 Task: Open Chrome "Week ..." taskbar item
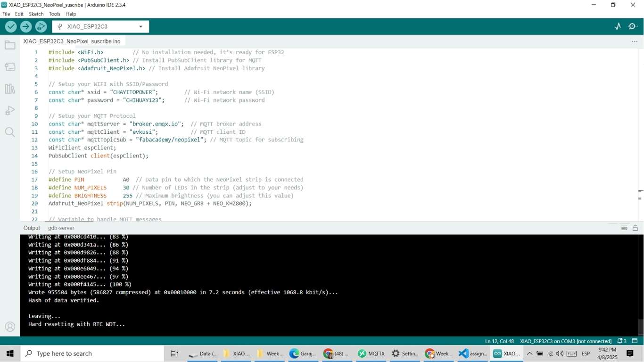coord(439,354)
